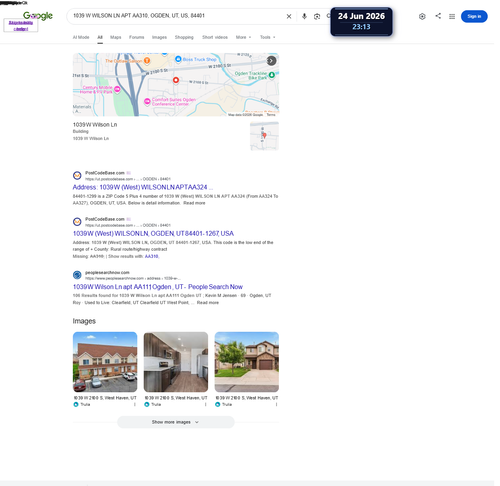Image resolution: width=500 pixels, height=486 pixels.
Task: Clear the search box text
Action: click(289, 16)
